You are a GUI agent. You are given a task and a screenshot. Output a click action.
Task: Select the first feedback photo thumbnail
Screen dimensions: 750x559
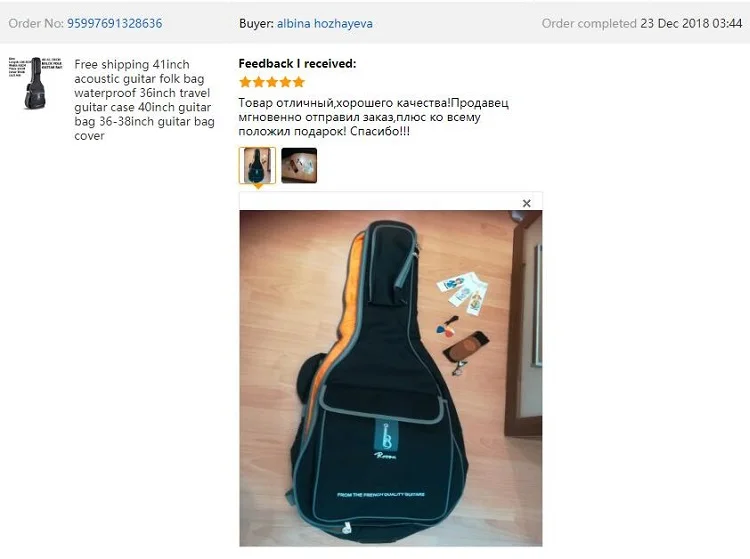pos(257,165)
